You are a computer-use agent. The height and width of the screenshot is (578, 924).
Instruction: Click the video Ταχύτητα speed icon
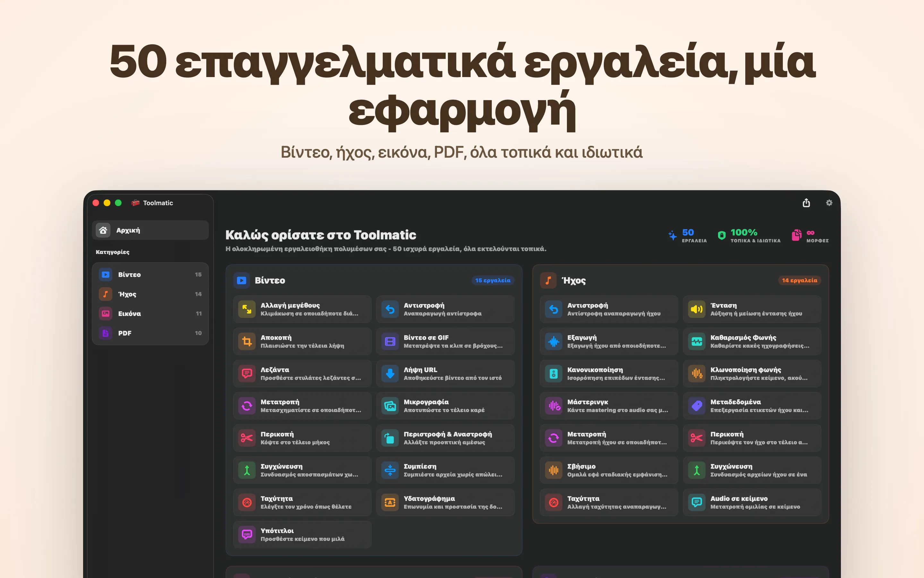[x=247, y=502]
